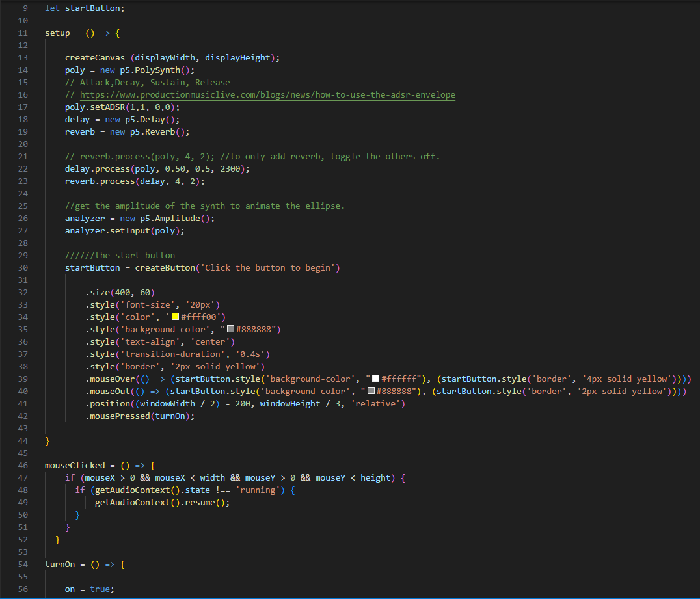This screenshot has height=599, width=700.
Task: Click 'reverb.process(delay' on line 23
Action: coord(114,181)
